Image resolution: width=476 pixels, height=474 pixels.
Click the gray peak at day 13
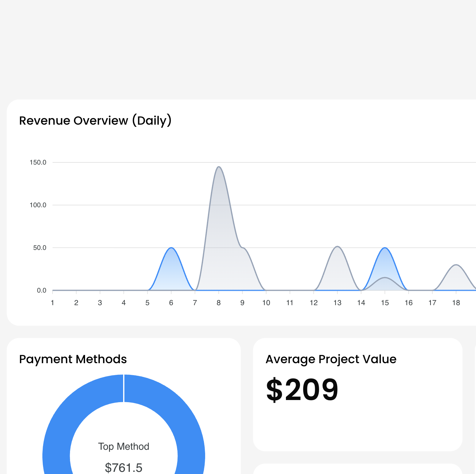(337, 247)
